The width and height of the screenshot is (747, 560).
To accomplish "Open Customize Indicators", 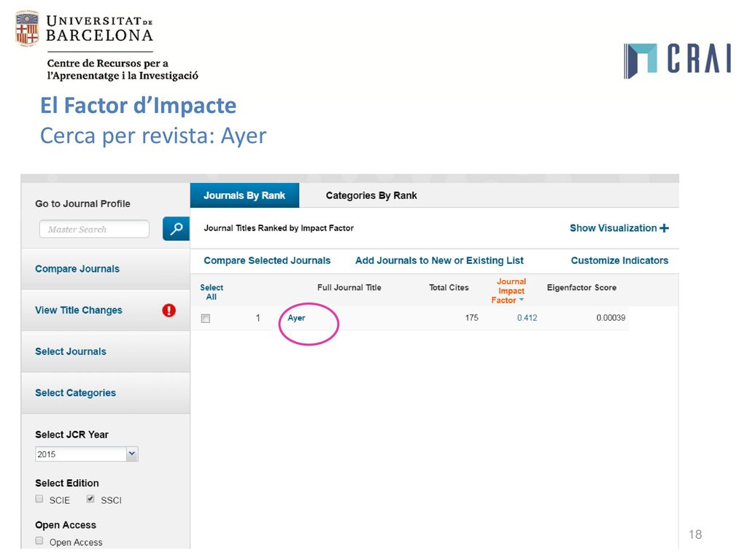I will click(619, 260).
